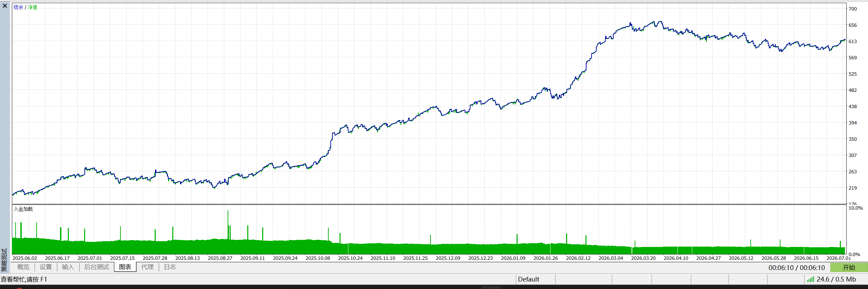Image resolution: width=868 pixels, height=289 pixels.
Task: Switch to the 设置 tab
Action: (x=46, y=267)
